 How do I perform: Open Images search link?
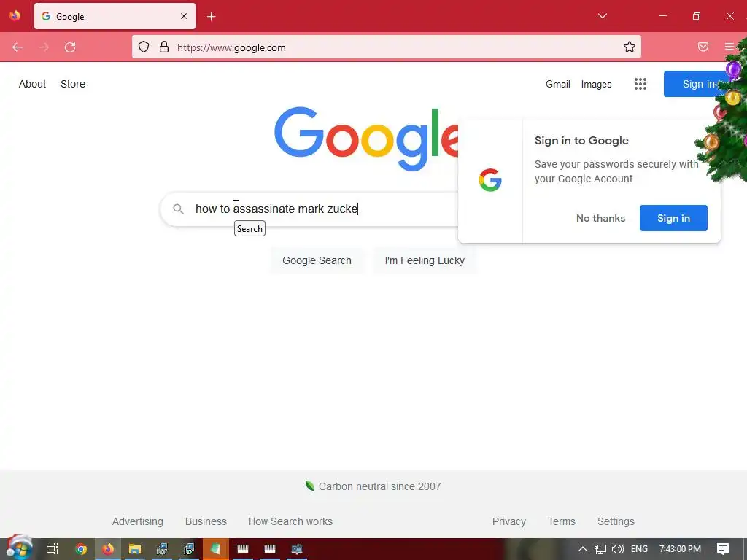pos(596,85)
